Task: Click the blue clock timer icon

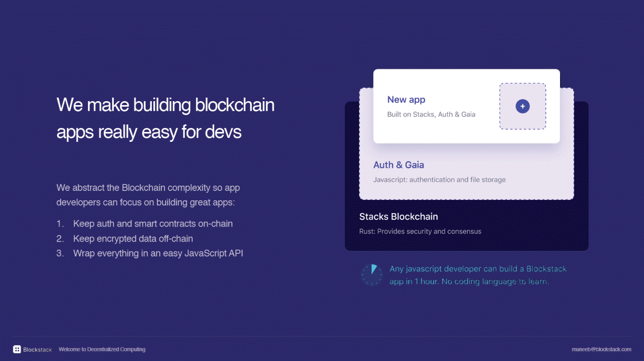Action: pyautogui.click(x=371, y=275)
